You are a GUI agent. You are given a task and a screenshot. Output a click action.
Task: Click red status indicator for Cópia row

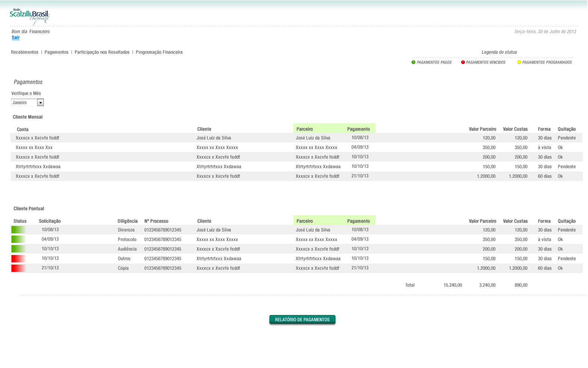(18, 268)
